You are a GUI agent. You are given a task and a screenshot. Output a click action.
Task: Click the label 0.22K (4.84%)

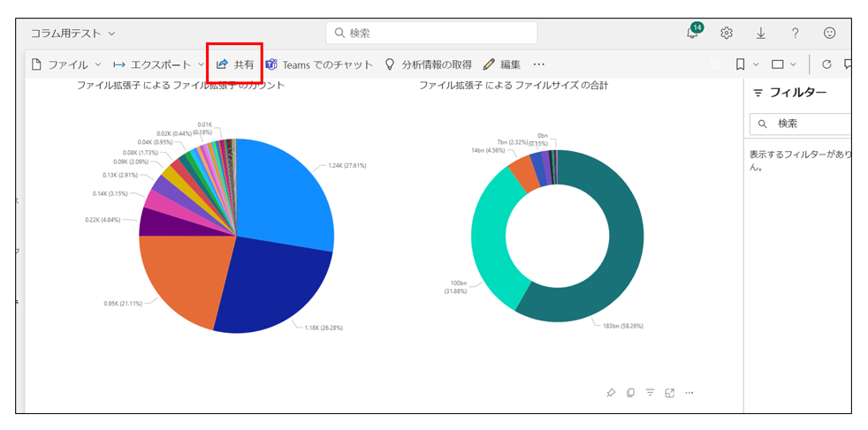click(x=103, y=220)
